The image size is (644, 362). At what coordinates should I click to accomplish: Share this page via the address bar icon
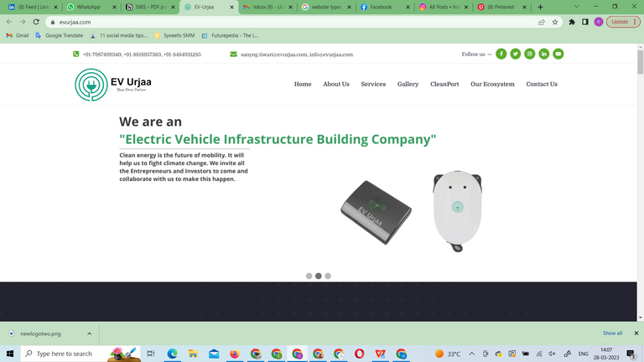(x=542, y=22)
